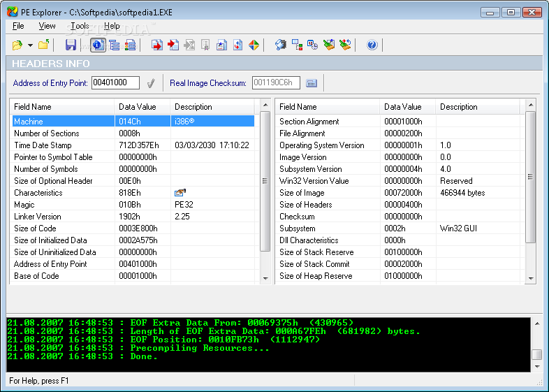The image size is (549, 392).
Task: Open the View menu
Action: point(47,26)
